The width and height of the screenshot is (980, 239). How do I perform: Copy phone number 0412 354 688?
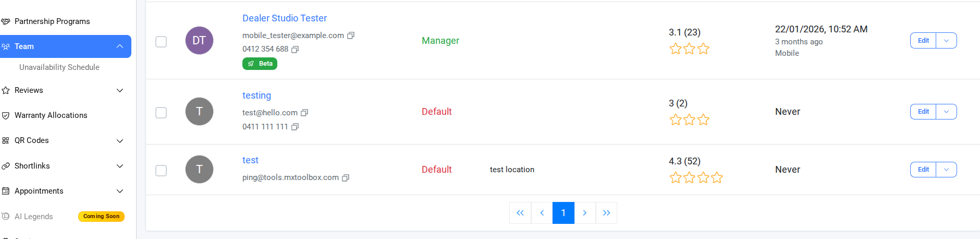pos(295,49)
